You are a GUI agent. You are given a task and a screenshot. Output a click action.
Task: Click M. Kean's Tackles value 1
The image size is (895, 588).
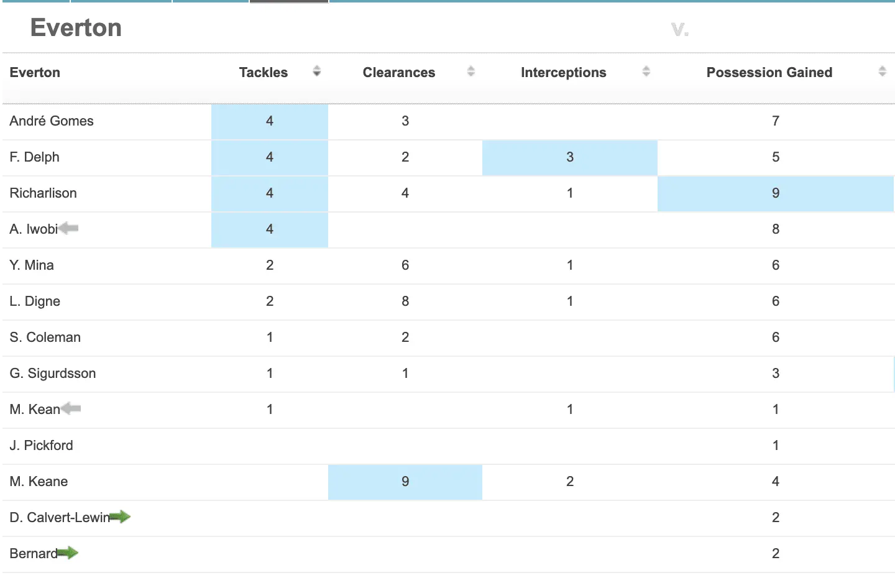(270, 410)
